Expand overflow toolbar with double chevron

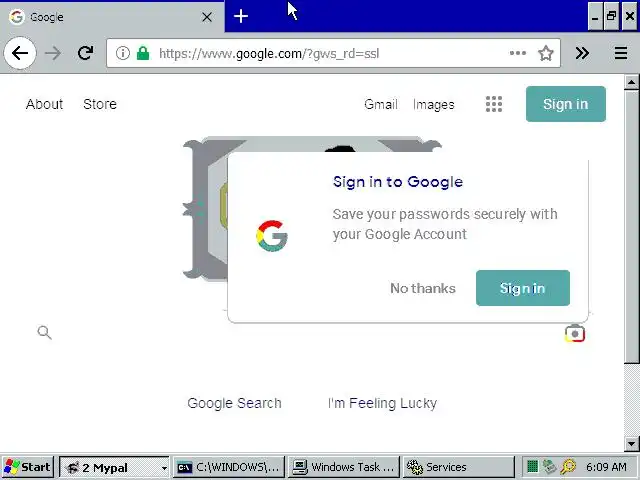(582, 53)
